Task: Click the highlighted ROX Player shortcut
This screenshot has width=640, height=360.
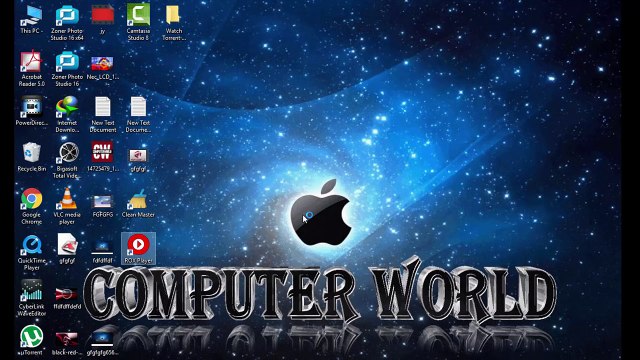Action: (138, 249)
